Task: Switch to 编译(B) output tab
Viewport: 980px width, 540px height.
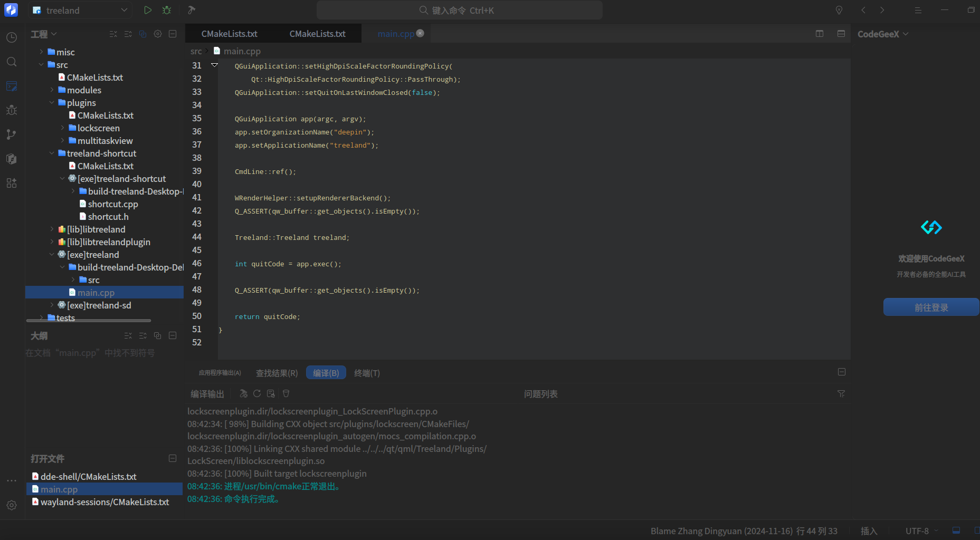Action: click(326, 373)
